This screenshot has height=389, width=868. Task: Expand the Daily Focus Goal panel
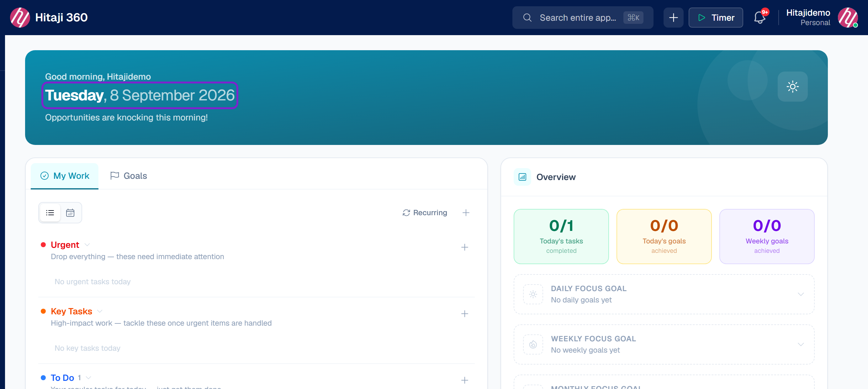[x=801, y=294]
